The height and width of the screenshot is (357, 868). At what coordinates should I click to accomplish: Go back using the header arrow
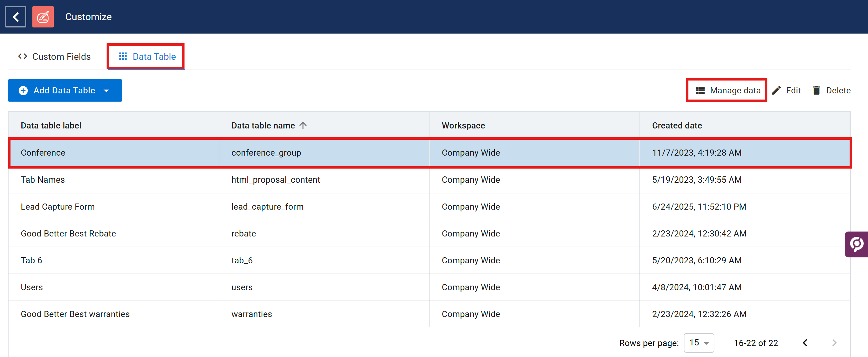[16, 16]
